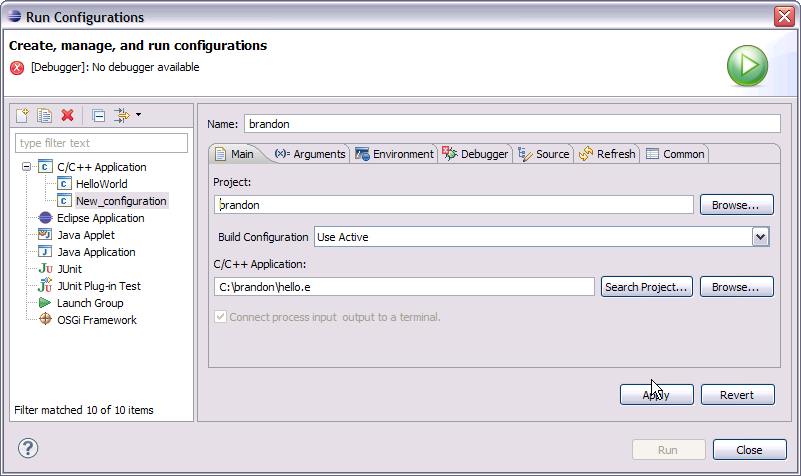Image resolution: width=801 pixels, height=476 pixels.
Task: Click the Close button at bottom
Action: pos(749,450)
